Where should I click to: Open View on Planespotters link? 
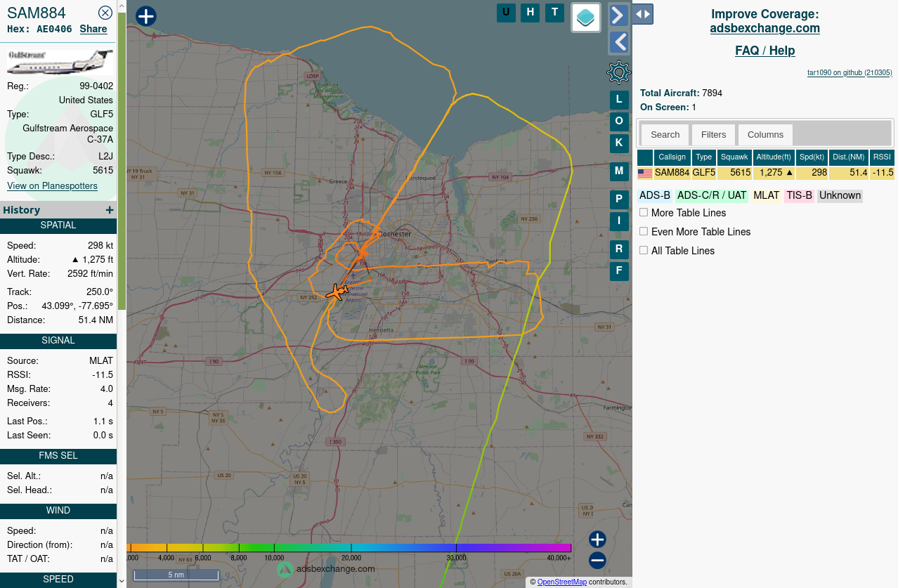point(52,186)
